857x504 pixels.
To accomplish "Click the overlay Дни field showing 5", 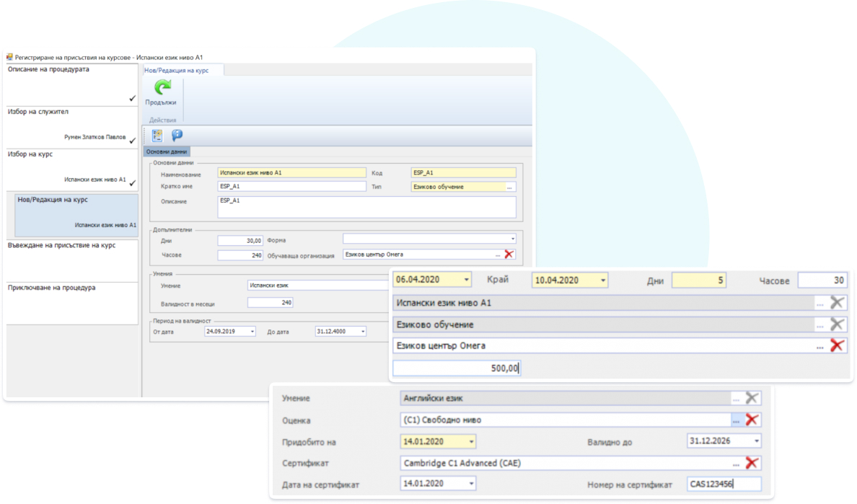I will click(698, 280).
